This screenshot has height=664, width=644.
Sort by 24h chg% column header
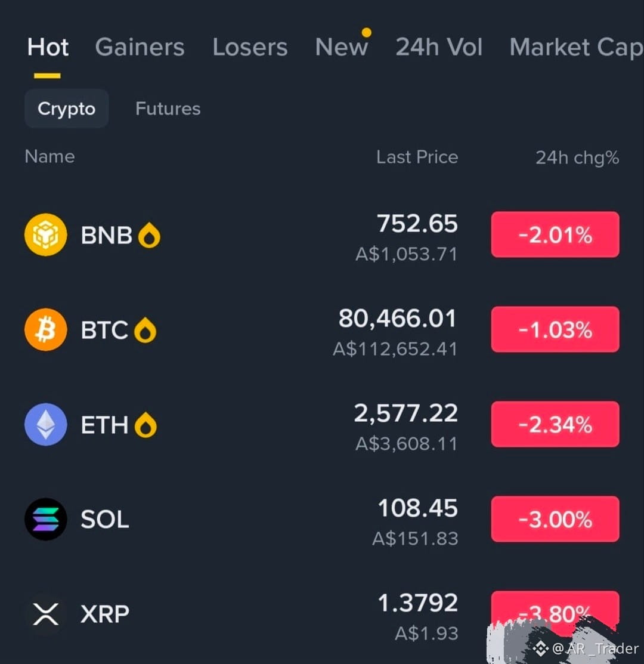tap(577, 157)
